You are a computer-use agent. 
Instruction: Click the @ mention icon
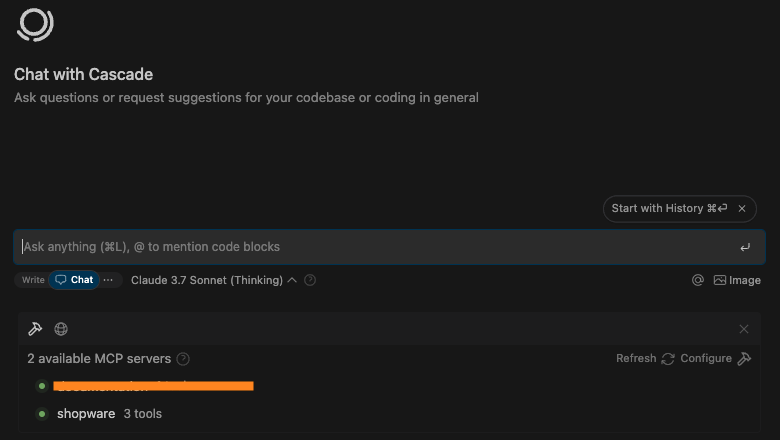click(x=698, y=280)
